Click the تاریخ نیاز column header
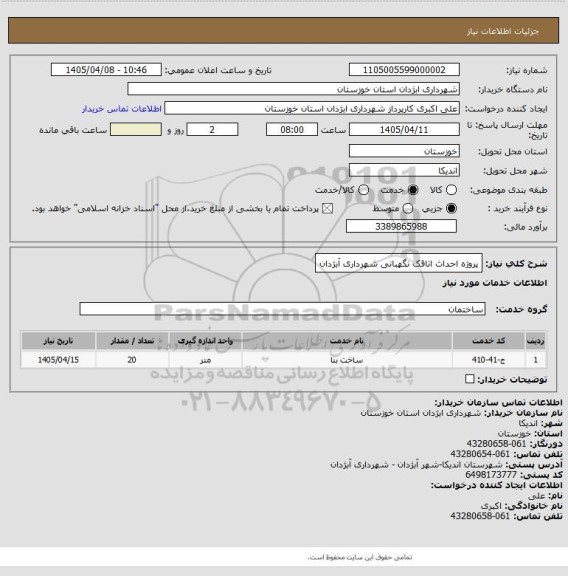 coord(58,341)
